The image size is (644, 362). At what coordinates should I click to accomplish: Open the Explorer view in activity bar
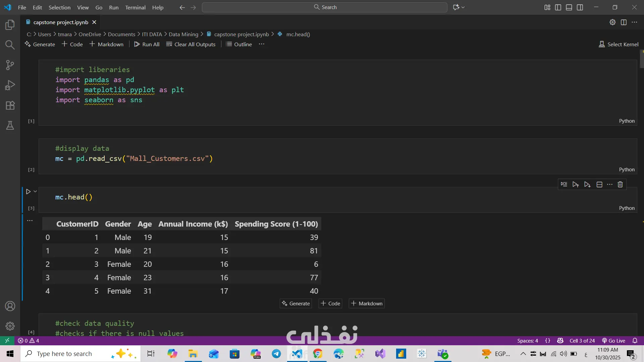tap(10, 25)
